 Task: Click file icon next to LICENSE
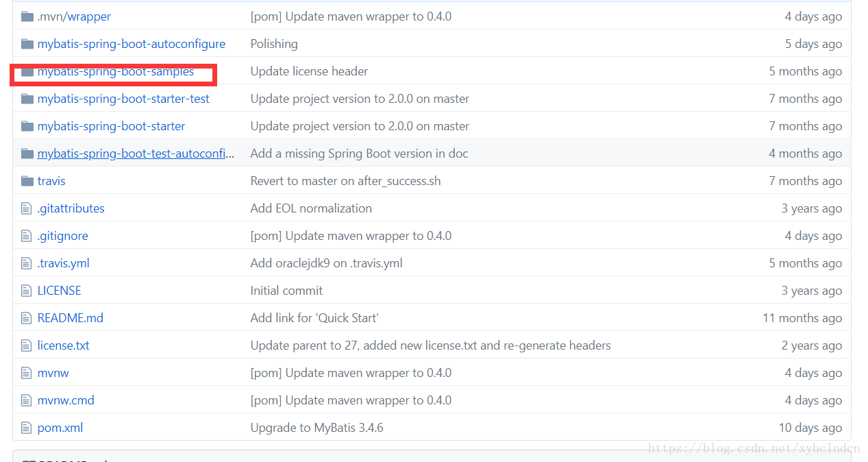click(27, 291)
